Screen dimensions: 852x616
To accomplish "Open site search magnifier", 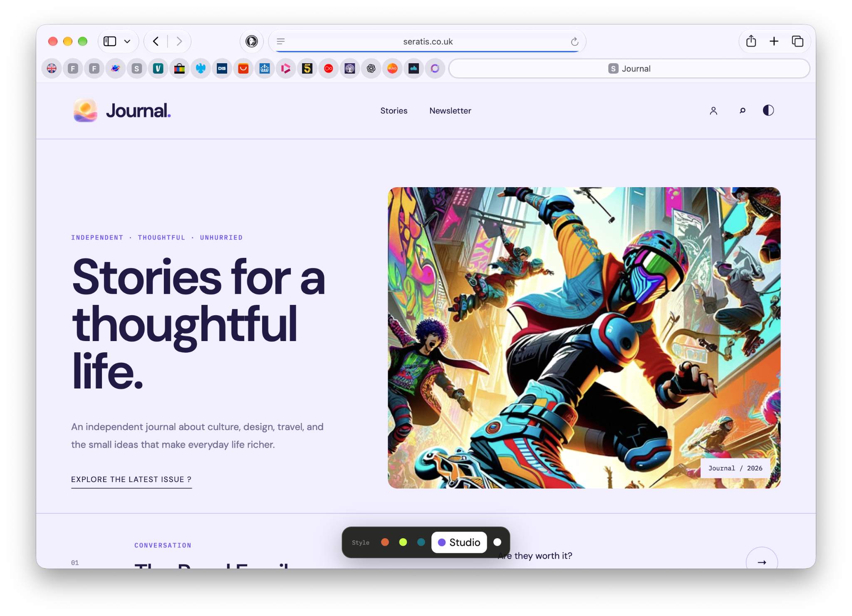I will click(742, 111).
